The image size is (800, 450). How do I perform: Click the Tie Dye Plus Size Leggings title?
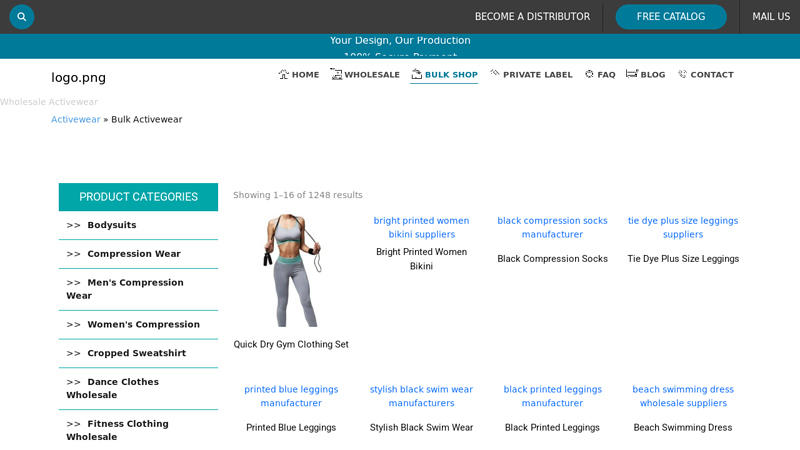pos(683,259)
